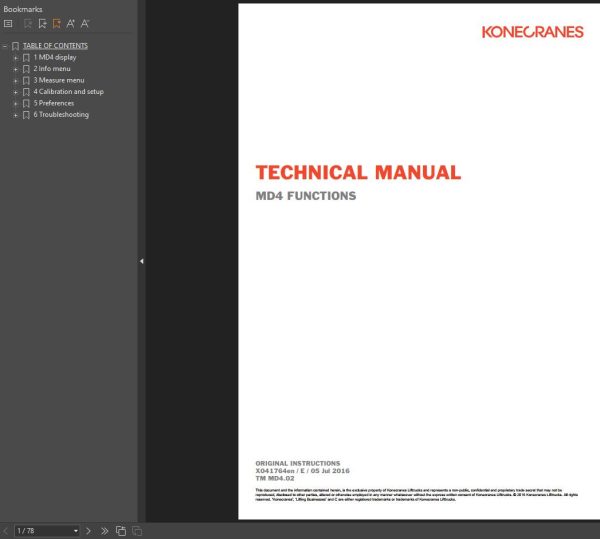600x539 pixels.
Task: Go to previous page arrow
Action: tap(5, 531)
